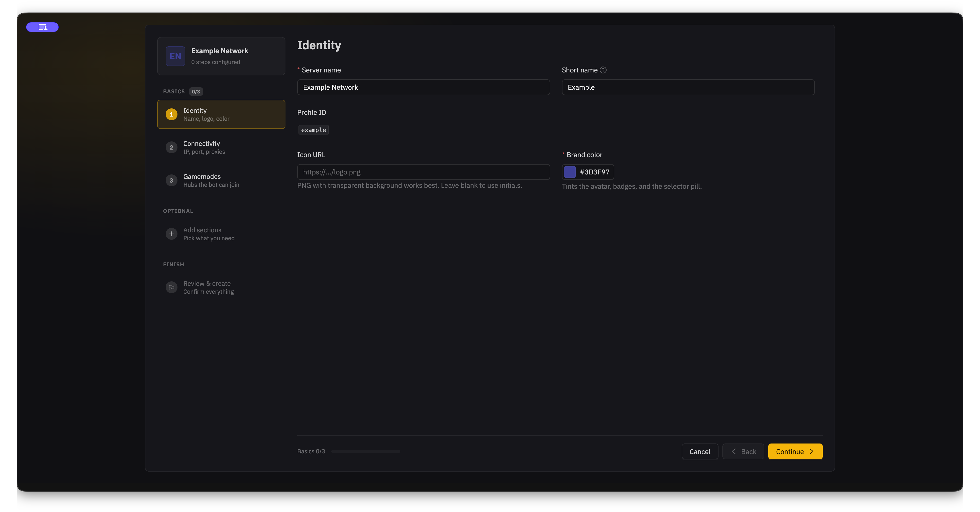Click the '0 steps configured' text
The image size is (980, 512).
(215, 62)
